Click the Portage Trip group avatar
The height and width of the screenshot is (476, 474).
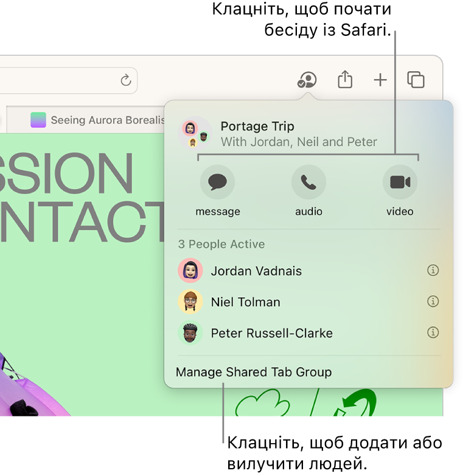195,133
